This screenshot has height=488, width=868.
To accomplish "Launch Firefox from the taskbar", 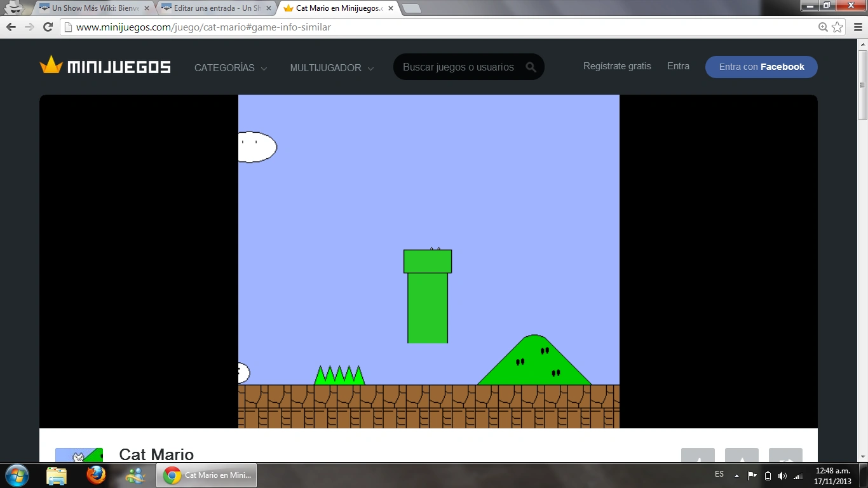I will pos(96,475).
